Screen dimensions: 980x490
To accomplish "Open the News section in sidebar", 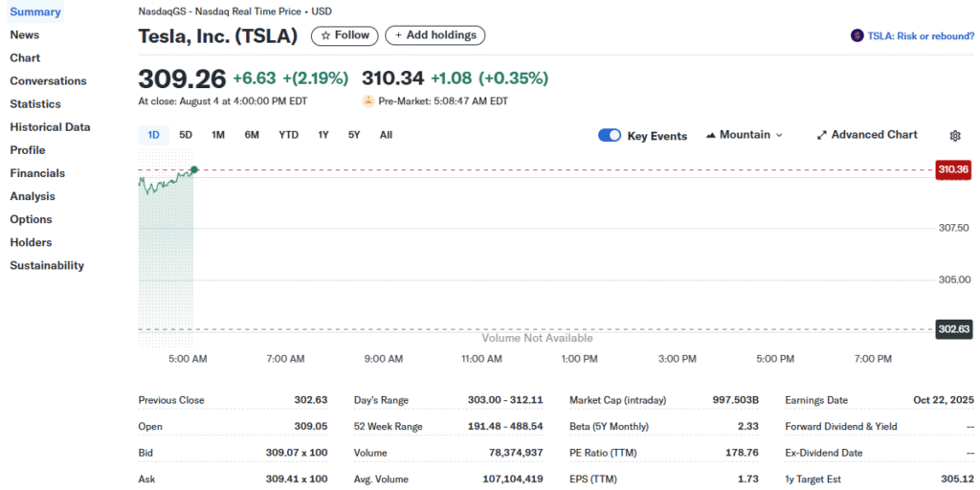I will tap(25, 34).
